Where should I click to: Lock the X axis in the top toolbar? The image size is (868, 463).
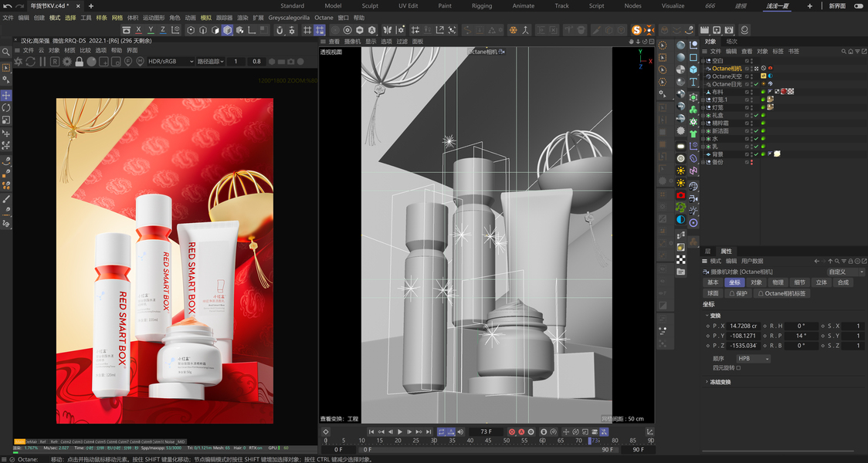pyautogui.click(x=138, y=30)
